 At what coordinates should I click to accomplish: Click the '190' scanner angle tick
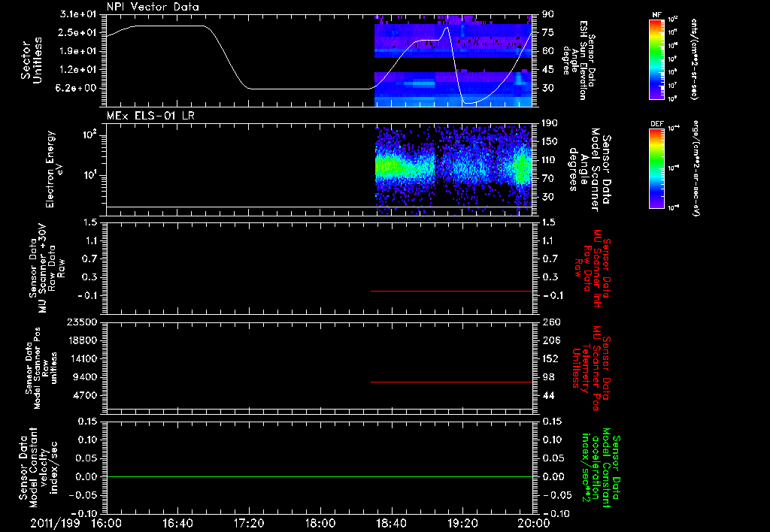coord(550,123)
